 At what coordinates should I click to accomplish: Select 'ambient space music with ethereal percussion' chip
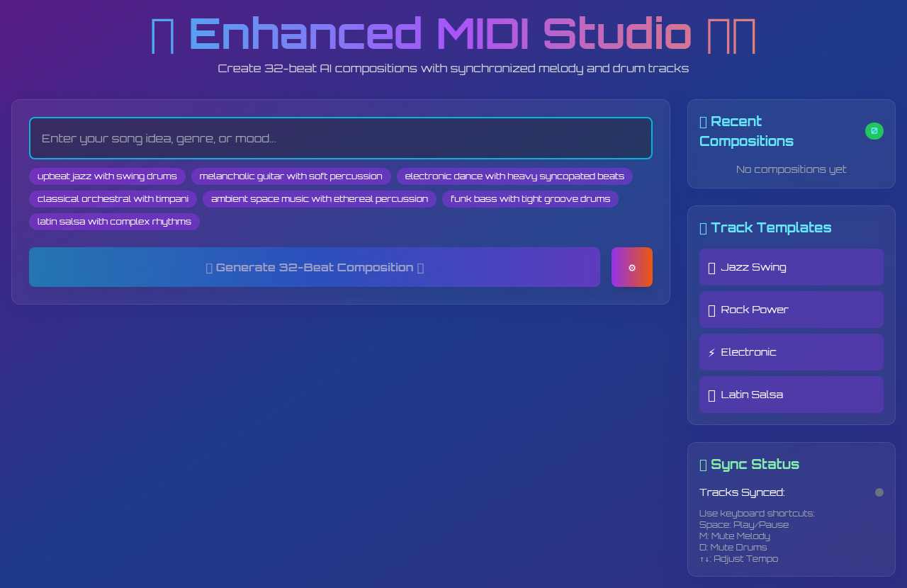click(319, 199)
